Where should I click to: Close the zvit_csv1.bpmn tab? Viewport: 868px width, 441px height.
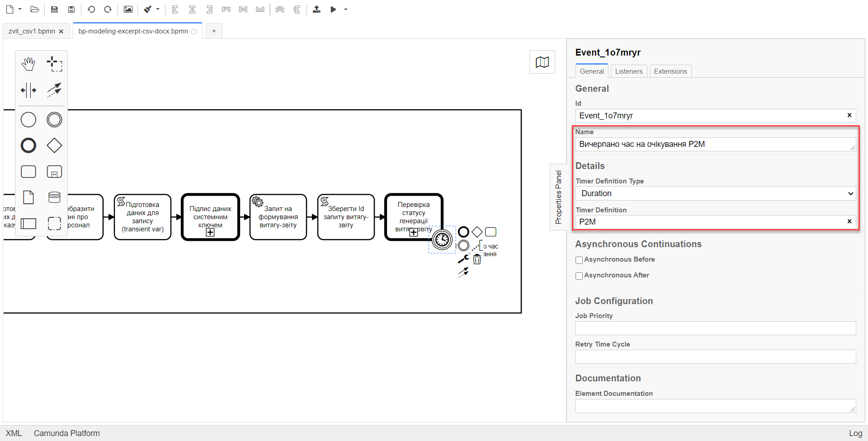tap(61, 31)
